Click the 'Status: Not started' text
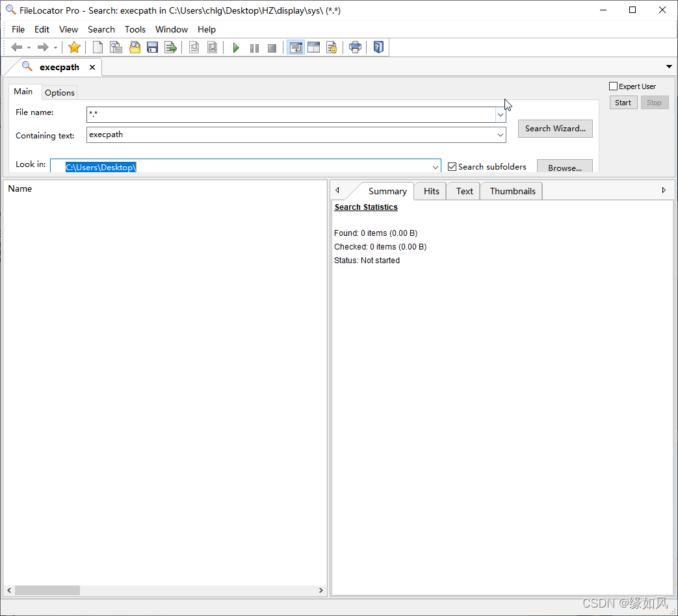Image resolution: width=678 pixels, height=616 pixels. 367,260
